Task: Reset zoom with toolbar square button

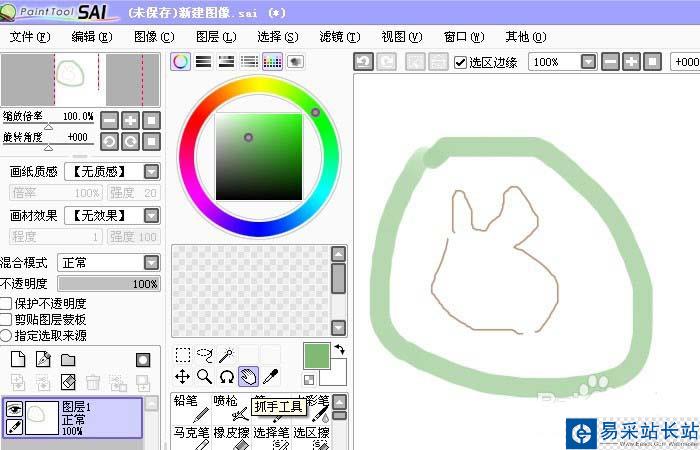Action: [652, 62]
